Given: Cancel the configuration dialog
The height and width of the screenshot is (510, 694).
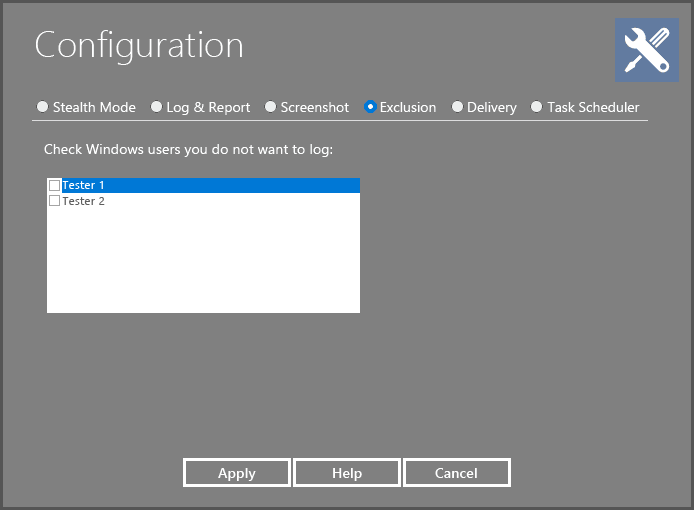Looking at the screenshot, I should 456,473.
